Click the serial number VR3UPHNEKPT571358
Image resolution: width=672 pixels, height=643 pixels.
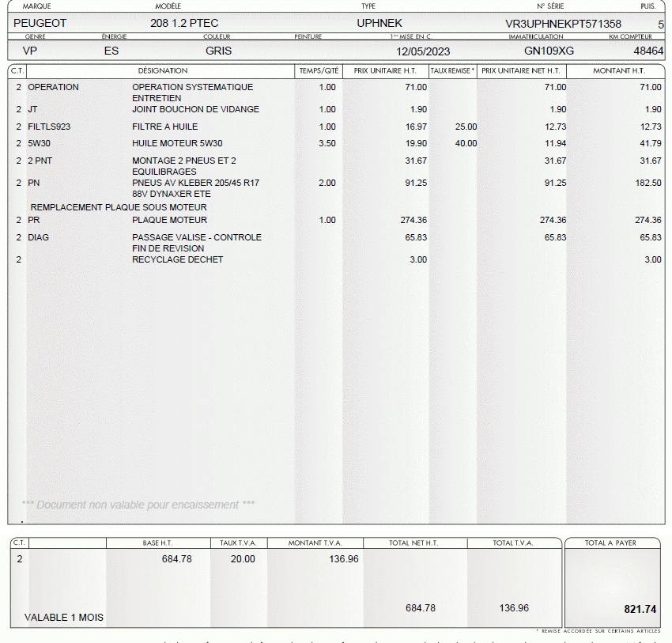click(x=563, y=24)
